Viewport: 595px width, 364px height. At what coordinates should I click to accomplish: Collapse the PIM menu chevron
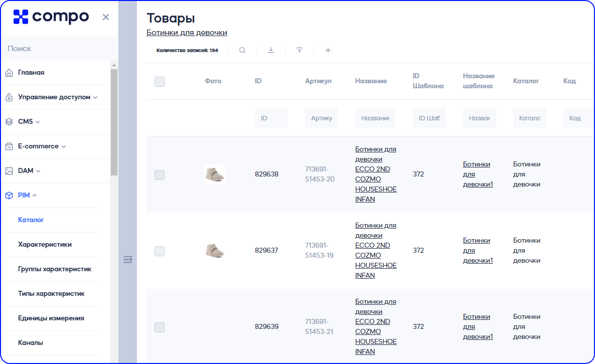(35, 195)
